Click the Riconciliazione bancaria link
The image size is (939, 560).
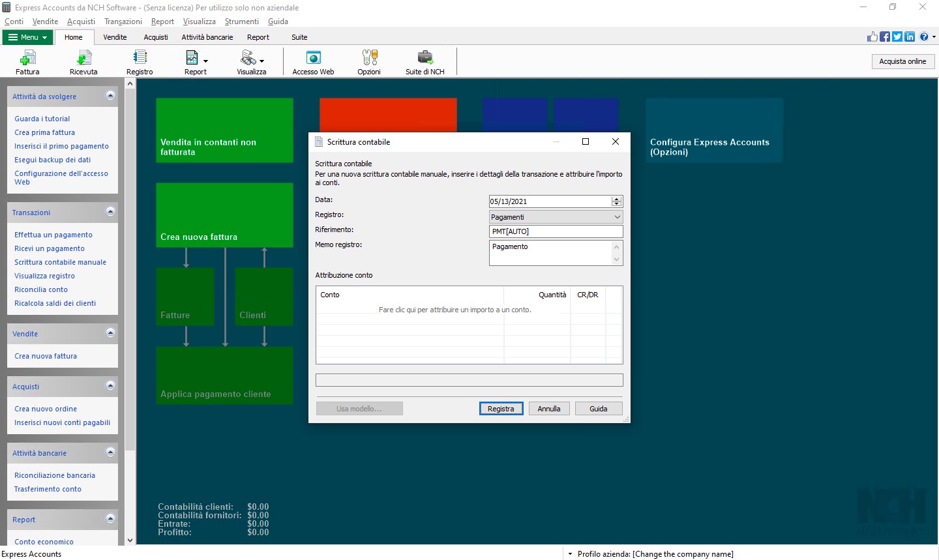[x=55, y=475]
